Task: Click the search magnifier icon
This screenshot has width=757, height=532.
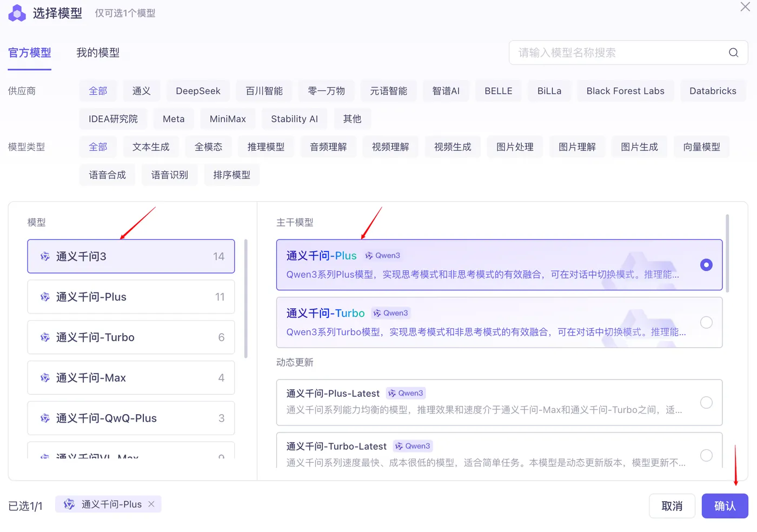Action: click(733, 52)
